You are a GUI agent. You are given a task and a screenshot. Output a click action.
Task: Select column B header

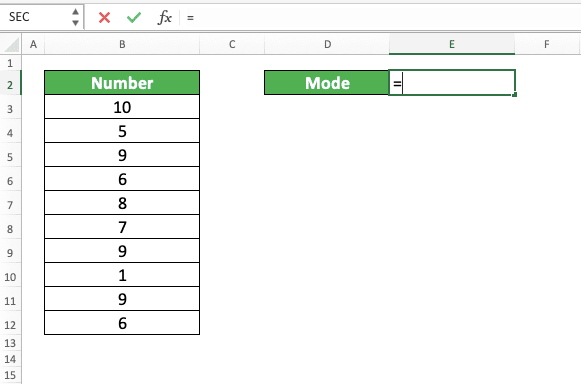[x=122, y=44]
